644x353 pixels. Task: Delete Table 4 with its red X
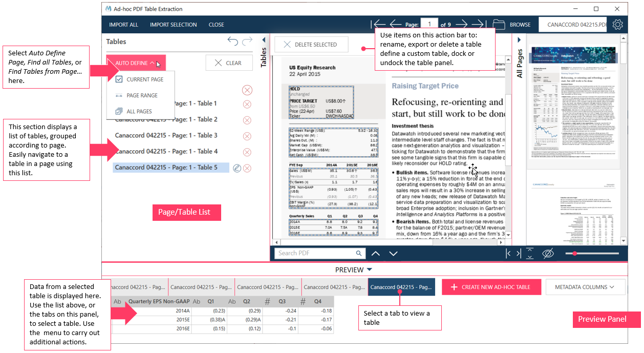pos(247,152)
